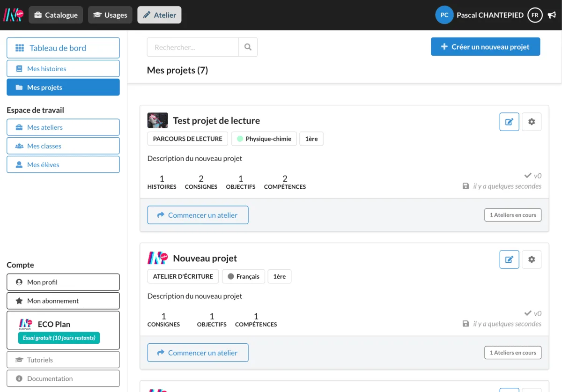Start atelier for Nouveau projet

tap(198, 353)
